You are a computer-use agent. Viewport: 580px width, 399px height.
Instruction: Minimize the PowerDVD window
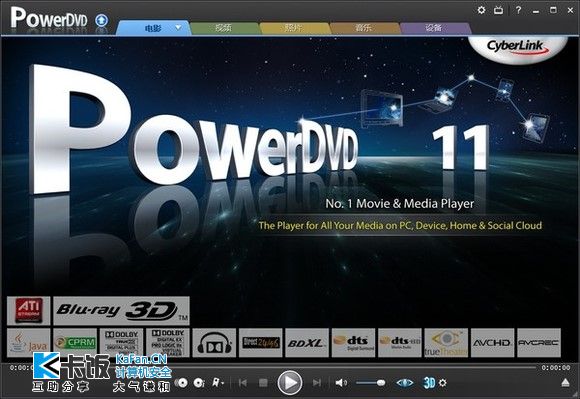tap(536, 11)
